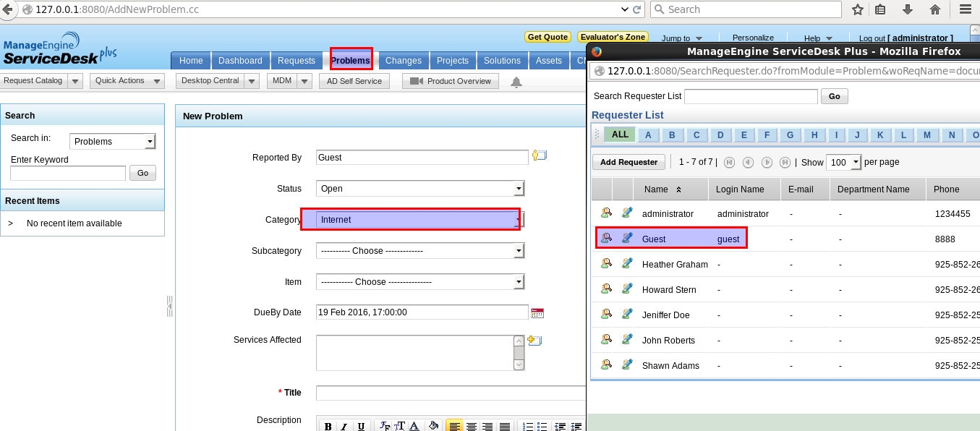Edit icon for Heather Graham row
980x431 pixels.
pos(627,264)
